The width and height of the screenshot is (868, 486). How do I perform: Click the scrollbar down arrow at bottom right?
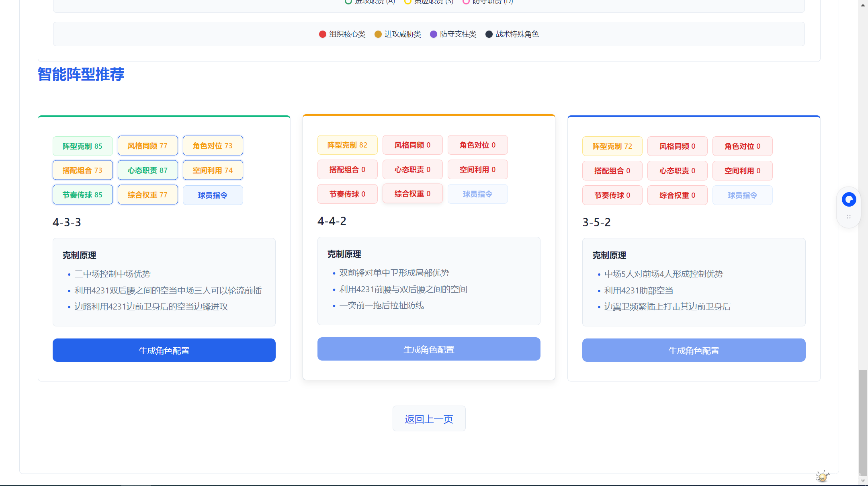tap(862, 480)
